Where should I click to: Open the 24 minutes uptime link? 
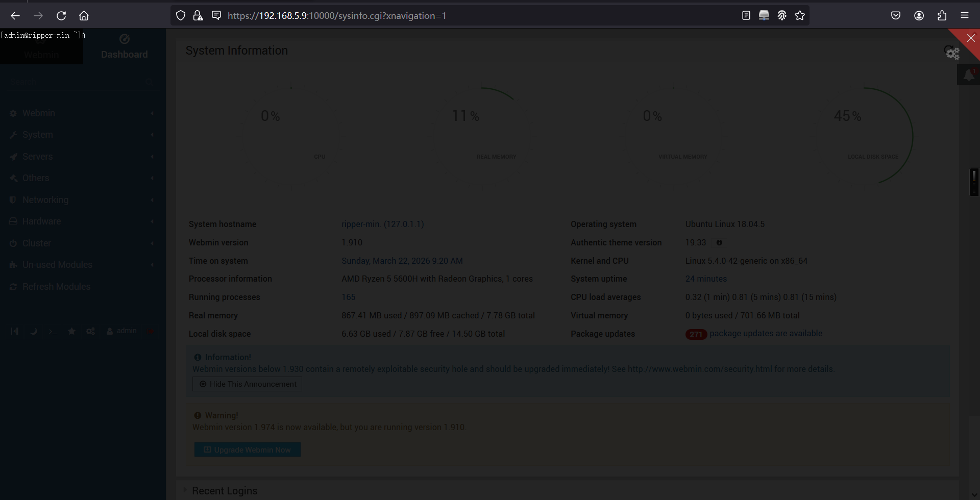(x=706, y=279)
